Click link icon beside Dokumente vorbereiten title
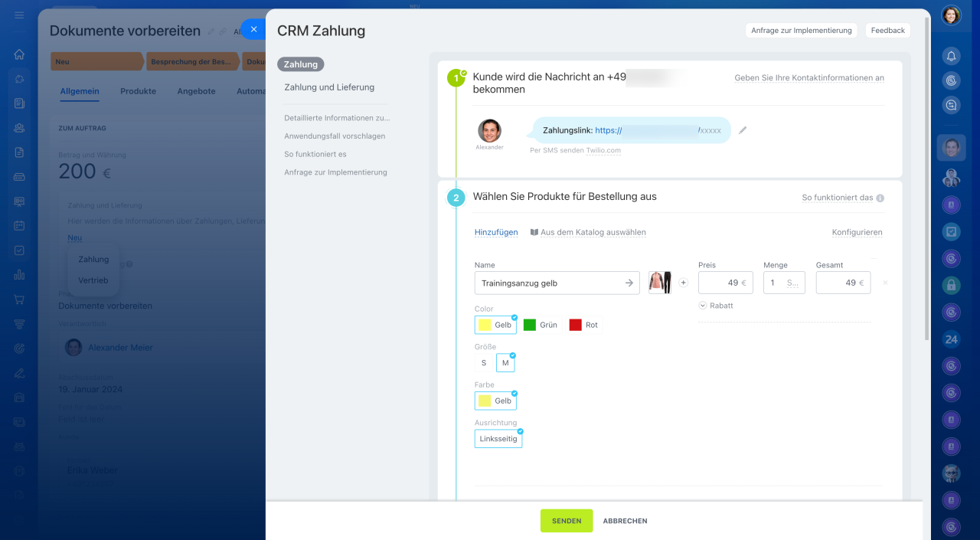 223,31
